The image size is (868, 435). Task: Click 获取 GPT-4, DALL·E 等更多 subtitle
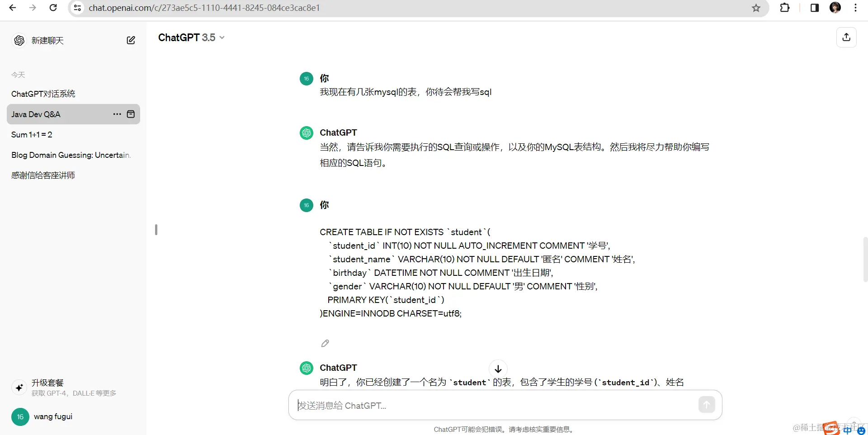point(74,393)
